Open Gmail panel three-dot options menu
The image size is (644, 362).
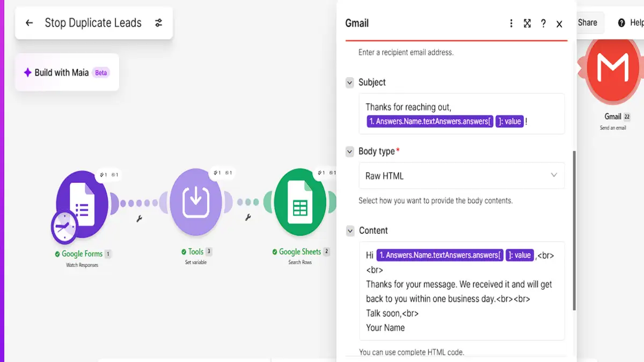click(x=511, y=24)
